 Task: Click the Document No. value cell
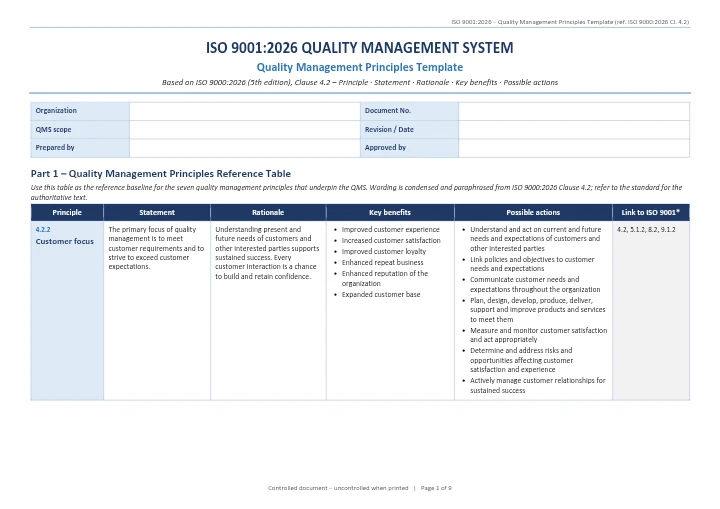pyautogui.click(x=574, y=111)
